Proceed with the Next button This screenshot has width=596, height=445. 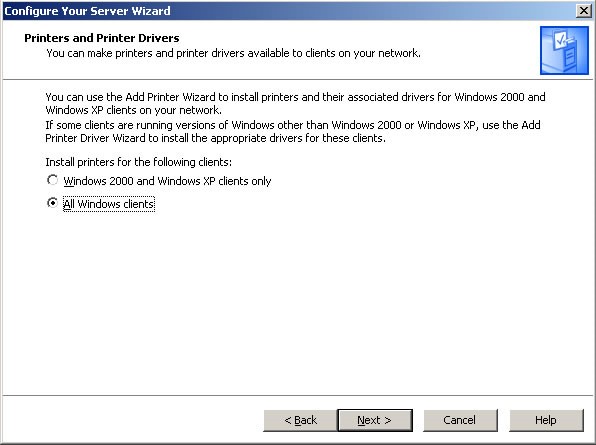pos(375,420)
